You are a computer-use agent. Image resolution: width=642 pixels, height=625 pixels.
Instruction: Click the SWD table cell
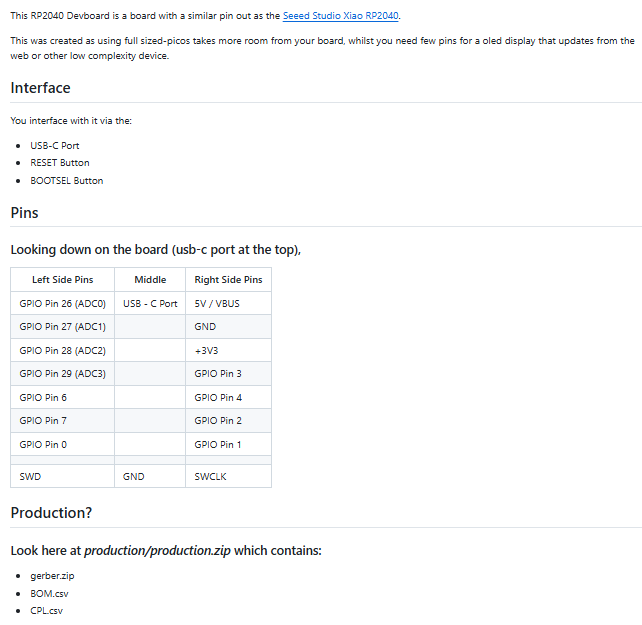click(31, 477)
